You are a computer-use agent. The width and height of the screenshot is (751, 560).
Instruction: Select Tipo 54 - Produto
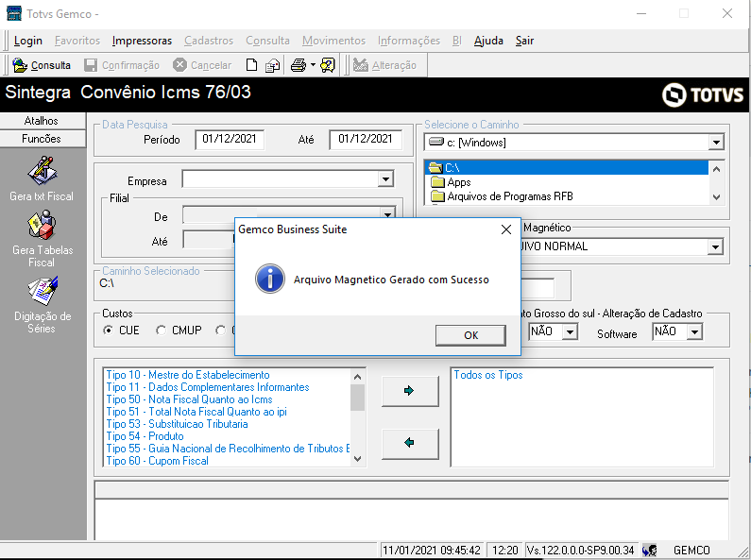145,436
